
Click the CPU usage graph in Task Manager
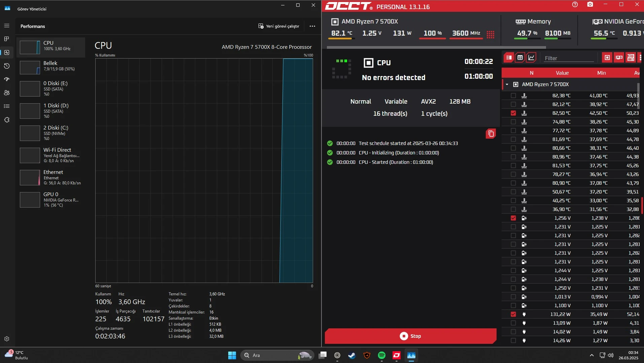pyautogui.click(x=204, y=171)
